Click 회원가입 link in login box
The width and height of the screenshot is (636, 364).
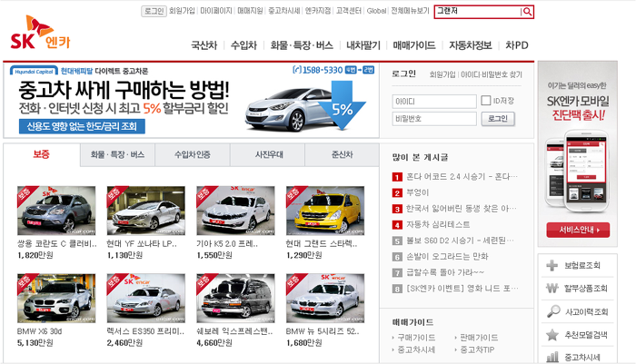[442, 74]
